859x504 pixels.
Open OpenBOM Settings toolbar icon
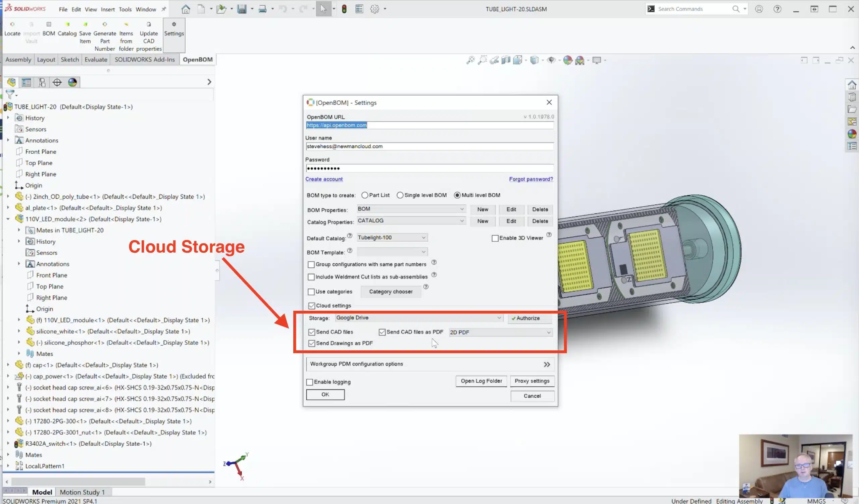tap(174, 24)
